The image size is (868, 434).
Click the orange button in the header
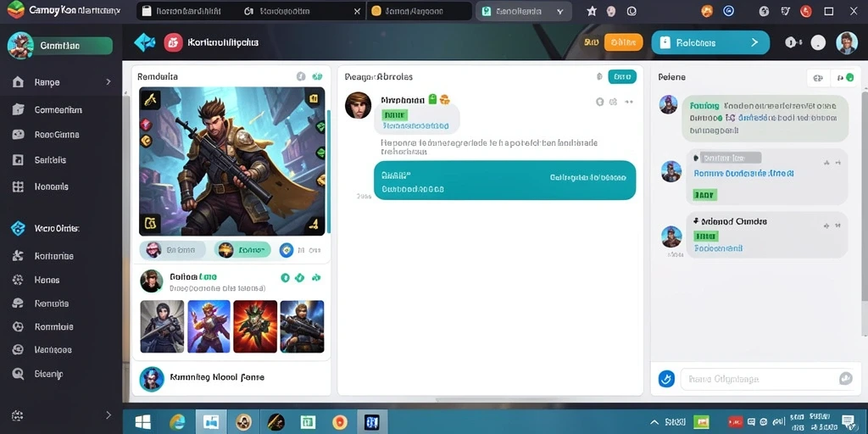coord(623,42)
